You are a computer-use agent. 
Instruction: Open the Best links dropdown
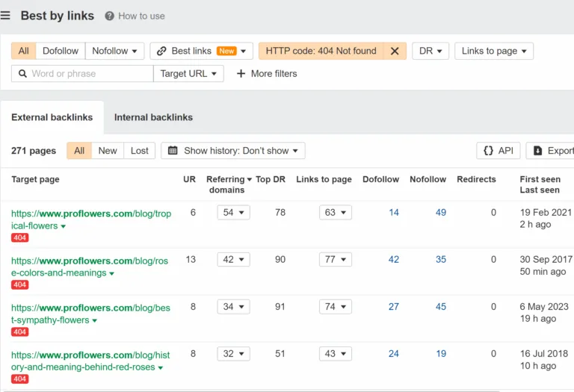pyautogui.click(x=201, y=51)
